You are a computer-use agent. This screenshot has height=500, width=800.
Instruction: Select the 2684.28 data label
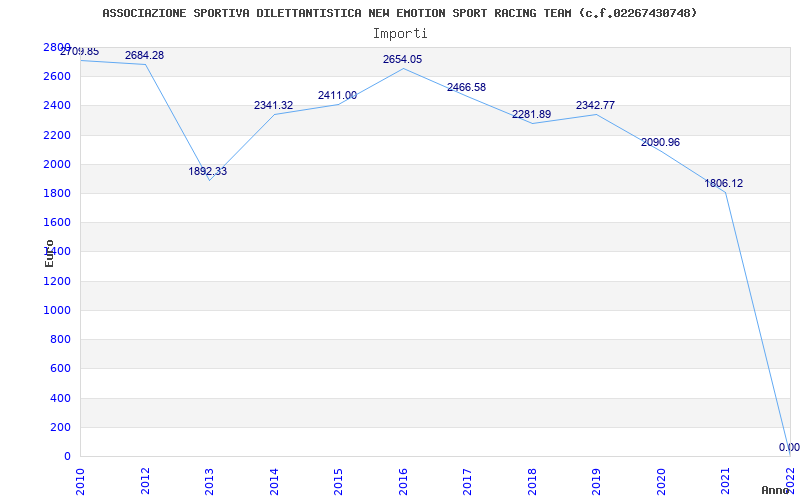(144, 56)
